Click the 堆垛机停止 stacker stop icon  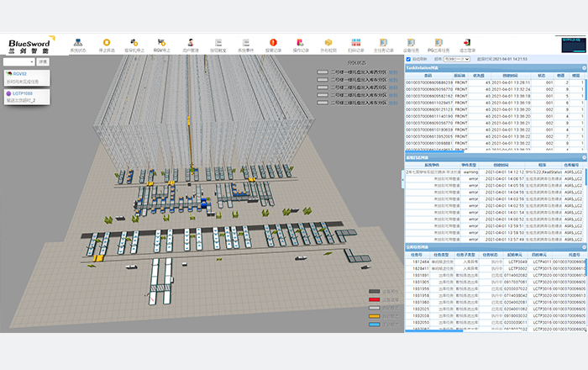tap(134, 44)
